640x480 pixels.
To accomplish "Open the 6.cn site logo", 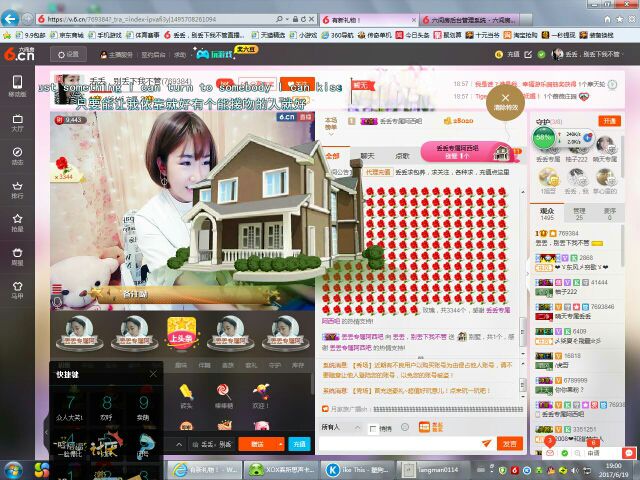I will click(x=19, y=54).
